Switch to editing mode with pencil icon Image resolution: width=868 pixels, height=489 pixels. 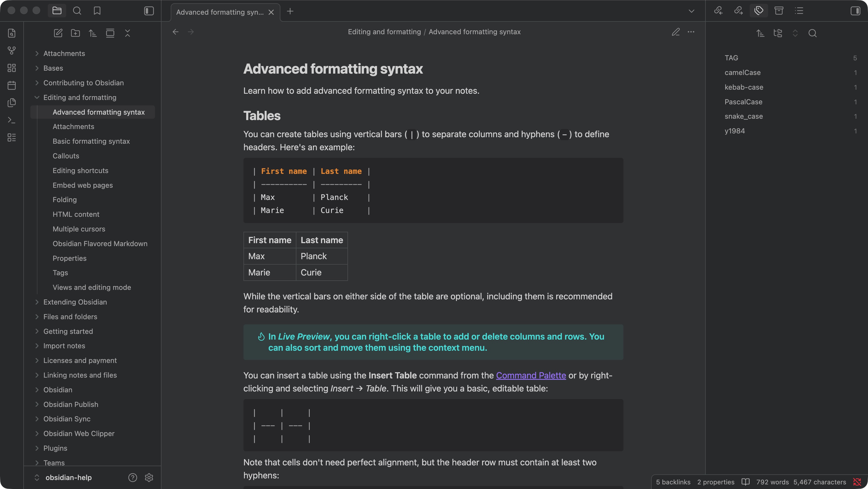tap(676, 32)
